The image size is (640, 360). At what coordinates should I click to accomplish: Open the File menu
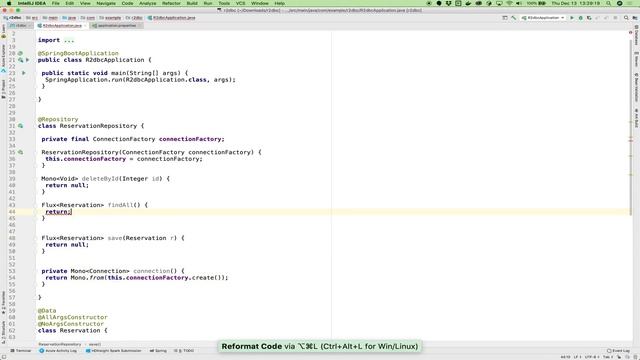[x=56, y=3]
